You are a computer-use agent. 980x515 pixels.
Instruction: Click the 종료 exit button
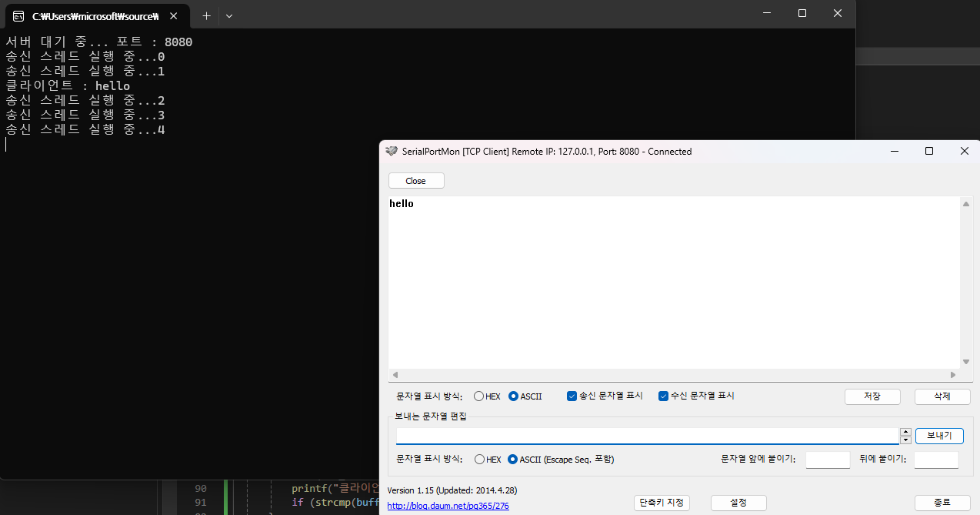point(942,503)
